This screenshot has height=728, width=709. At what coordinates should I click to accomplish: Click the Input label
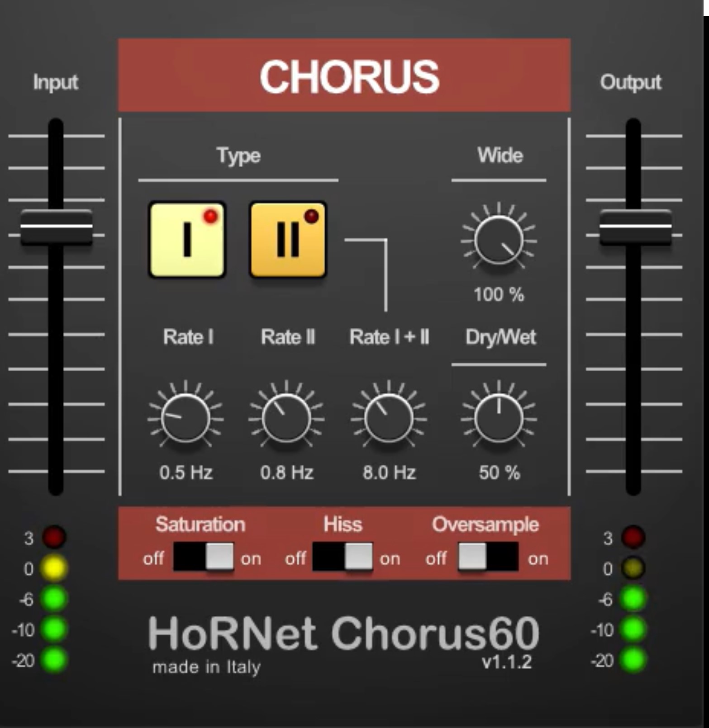(x=55, y=83)
